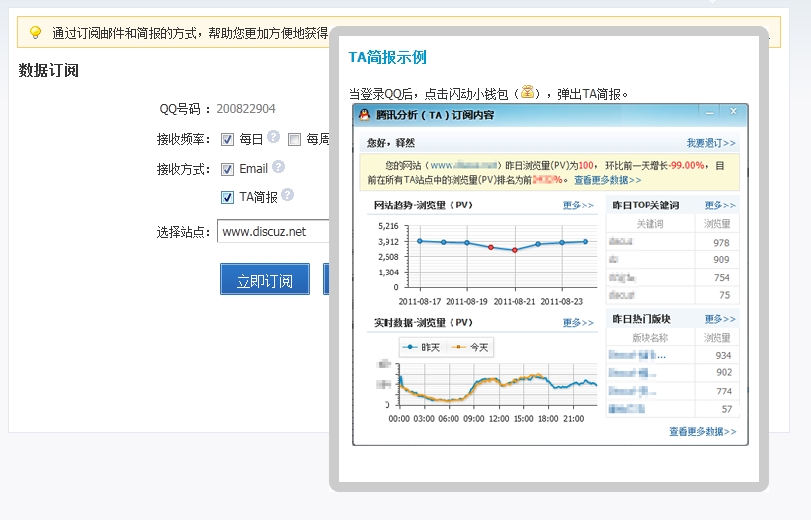Open 更多>> for 昨日热门版块
811x520 pixels.
tap(719, 319)
